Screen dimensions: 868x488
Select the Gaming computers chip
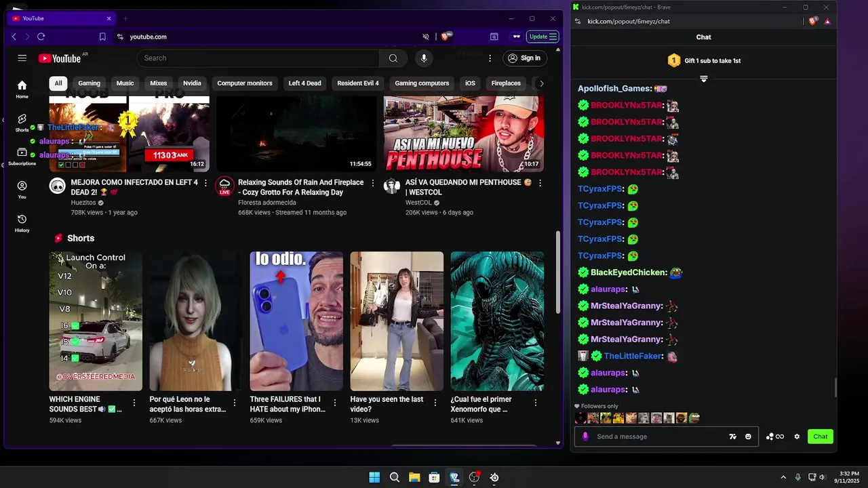click(422, 83)
